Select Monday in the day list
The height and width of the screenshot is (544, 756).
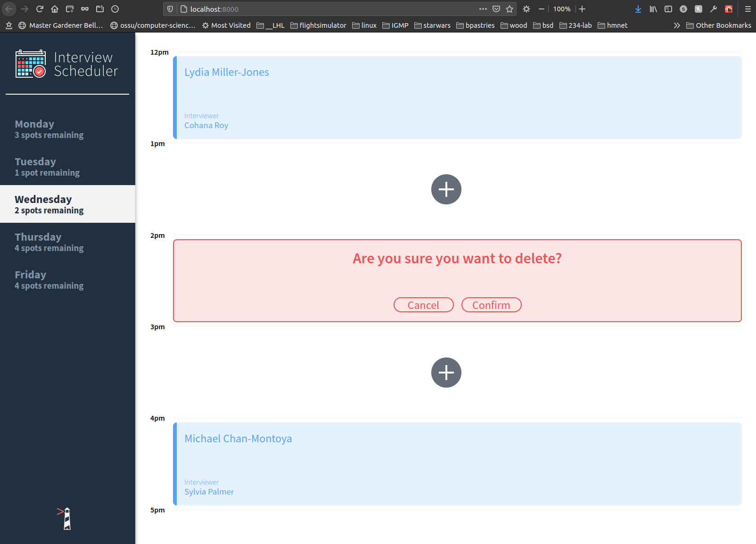pyautogui.click(x=67, y=129)
